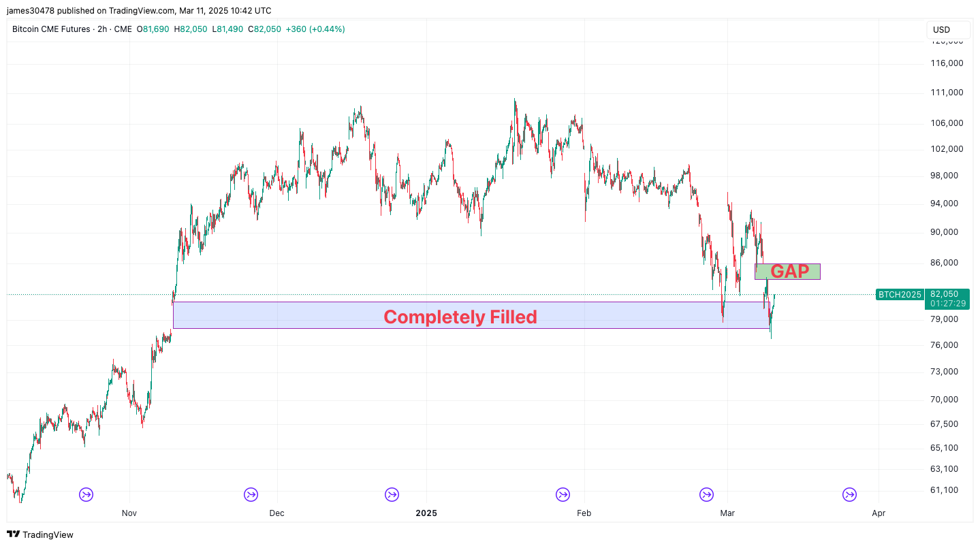Click the 2025 label on time axis
This screenshot has width=980, height=546.
click(426, 513)
